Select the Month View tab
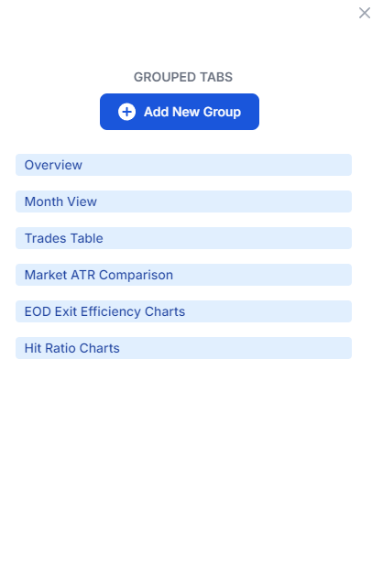 pos(183,201)
